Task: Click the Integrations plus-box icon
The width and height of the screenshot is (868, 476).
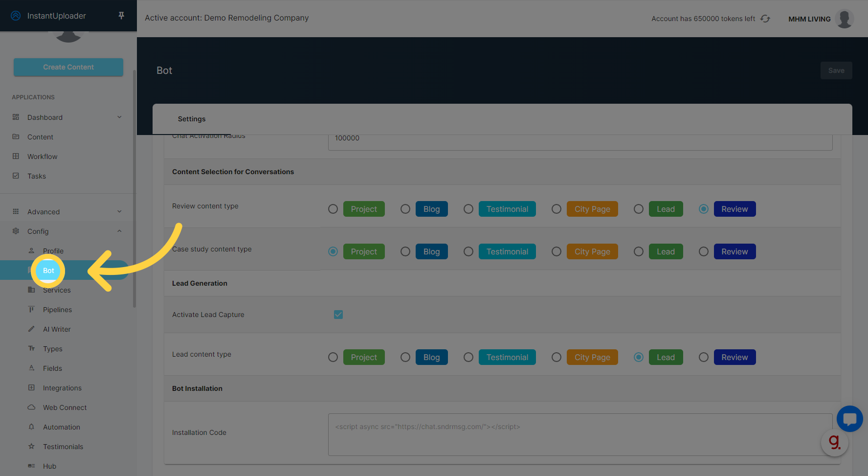Action: coord(31,387)
